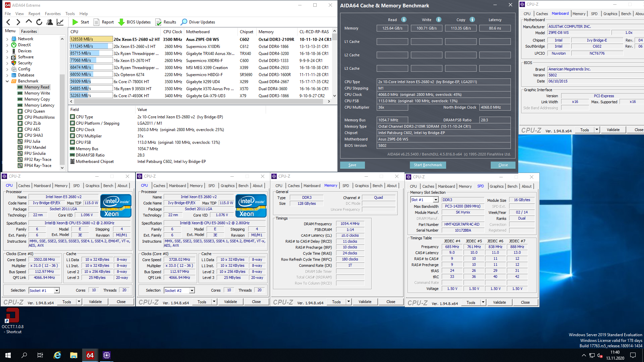644x362 pixels.
Task: Click the muted volume tray icon
Action: [600, 355]
